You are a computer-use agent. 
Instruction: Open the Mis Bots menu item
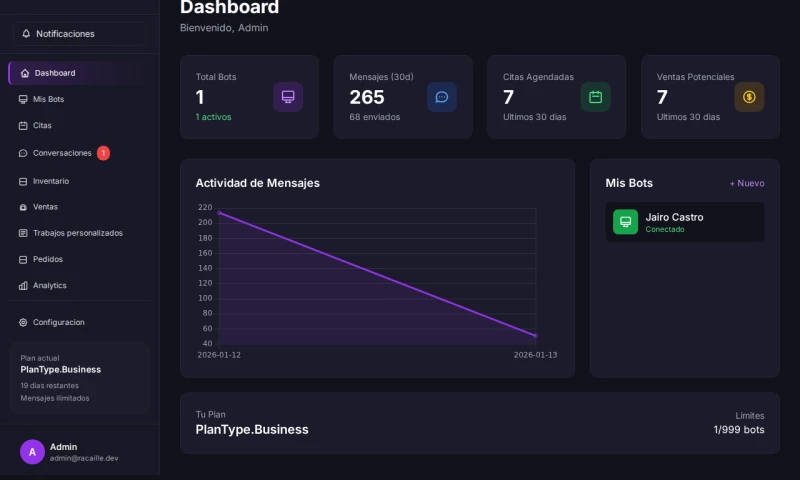coord(48,100)
